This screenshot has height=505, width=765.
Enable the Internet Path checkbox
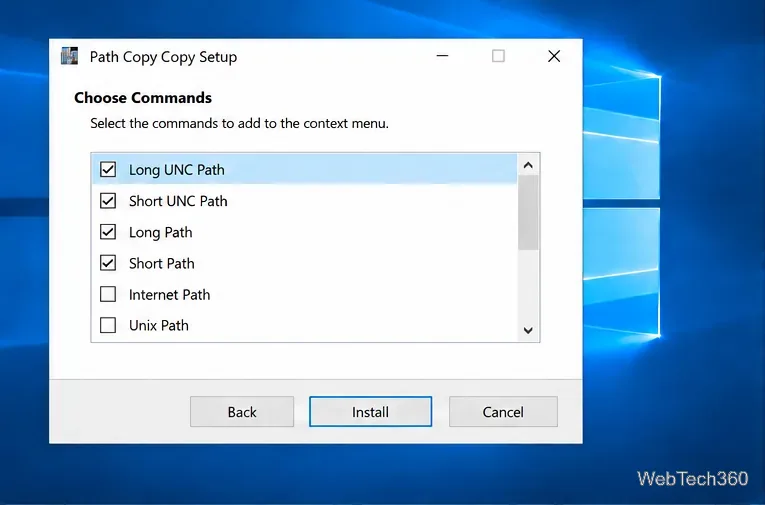(x=108, y=294)
